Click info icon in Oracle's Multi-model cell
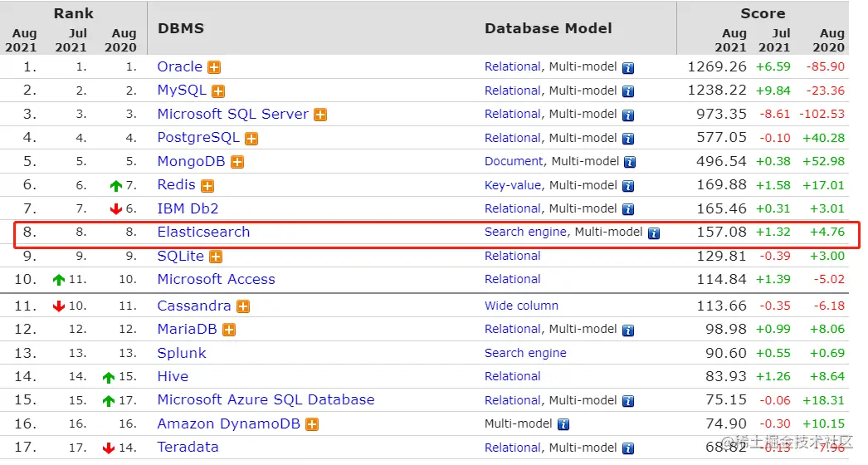Screen dimensions: 868x465 pos(628,68)
